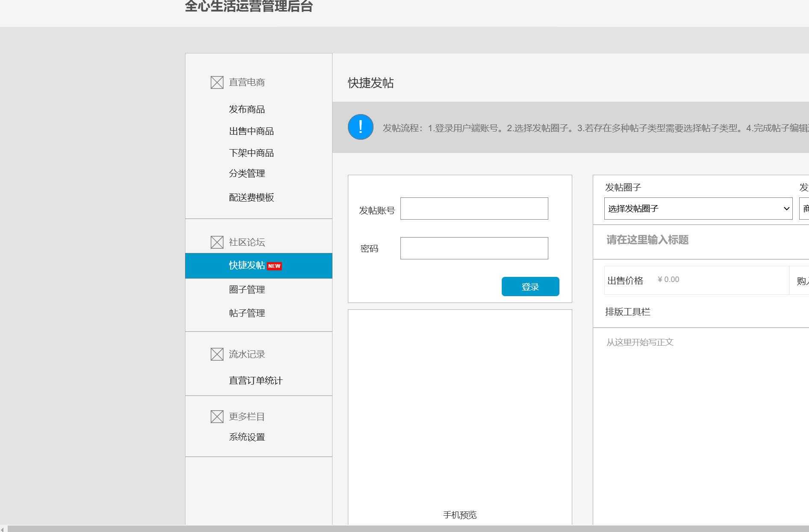
Task: Open 分类管理 in the sidebar
Action: click(247, 173)
